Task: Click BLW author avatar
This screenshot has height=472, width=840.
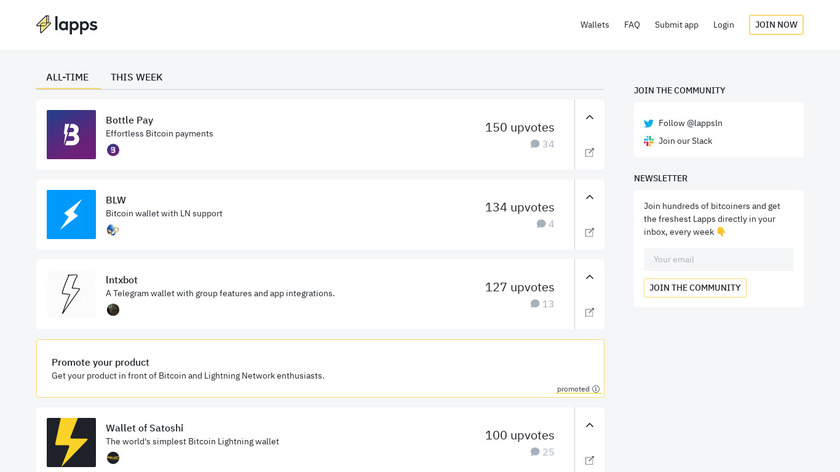Action: [x=113, y=230]
